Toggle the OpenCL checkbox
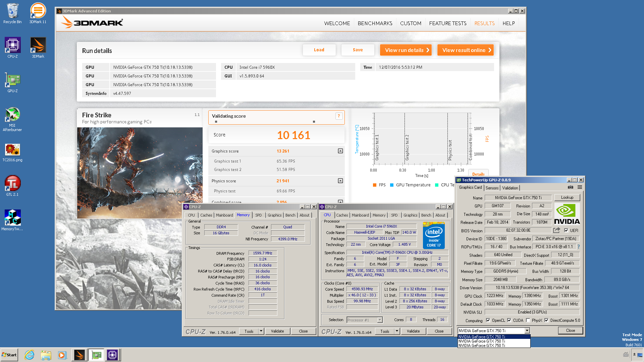Screen dimensions: 644x362 (x=488, y=320)
